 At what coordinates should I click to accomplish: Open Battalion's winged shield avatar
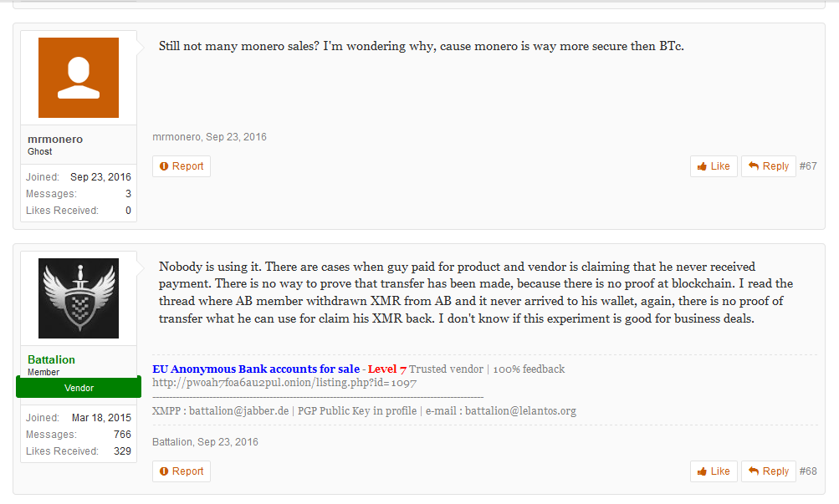click(x=79, y=298)
